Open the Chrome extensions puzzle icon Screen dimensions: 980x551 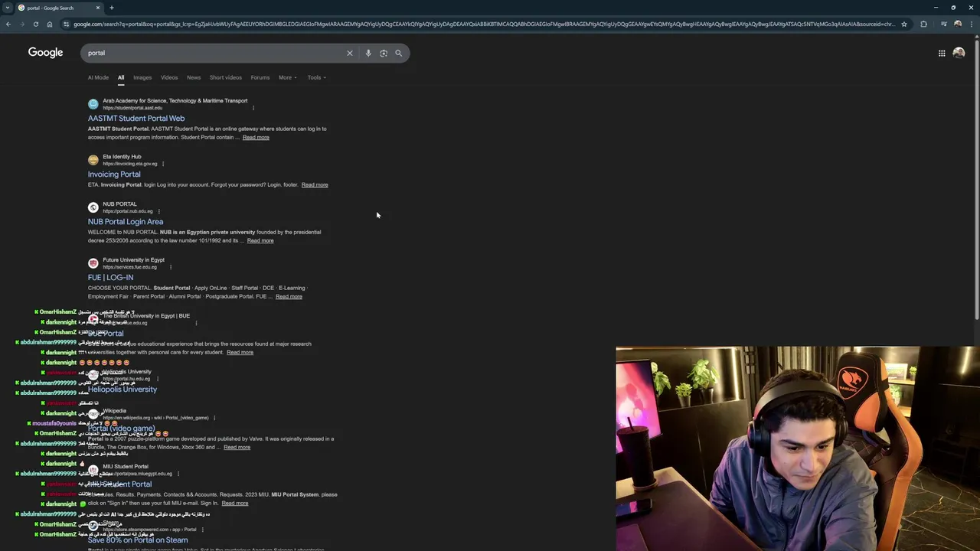pos(923,24)
